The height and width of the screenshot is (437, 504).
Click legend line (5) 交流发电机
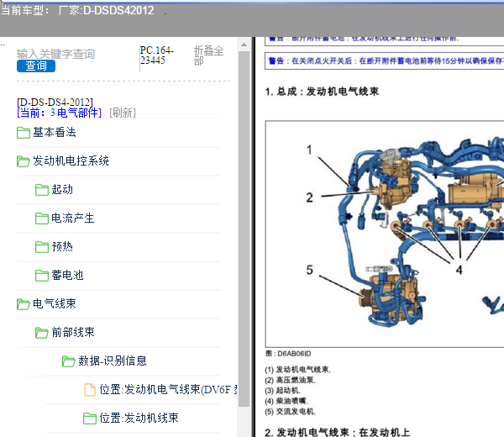pyautogui.click(x=291, y=412)
